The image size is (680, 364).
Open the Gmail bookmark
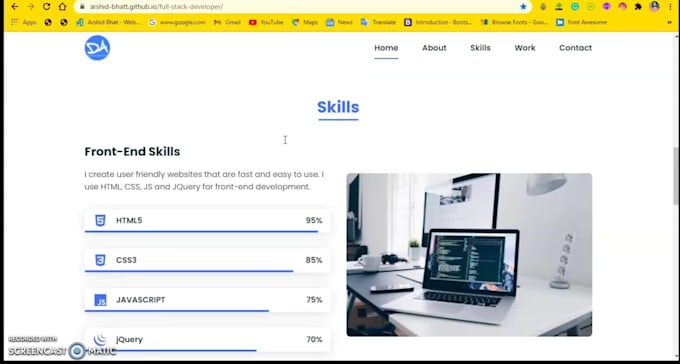coord(227,23)
